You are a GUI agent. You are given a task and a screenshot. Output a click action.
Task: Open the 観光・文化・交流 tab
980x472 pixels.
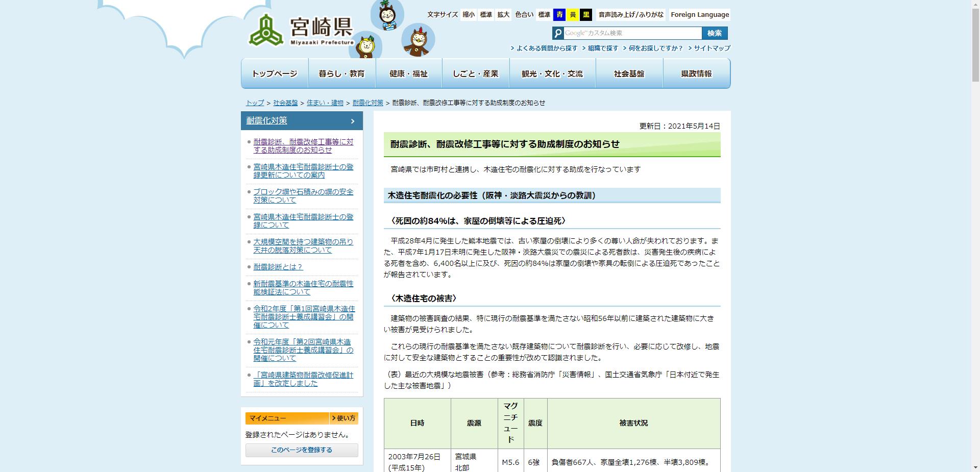pyautogui.click(x=553, y=73)
